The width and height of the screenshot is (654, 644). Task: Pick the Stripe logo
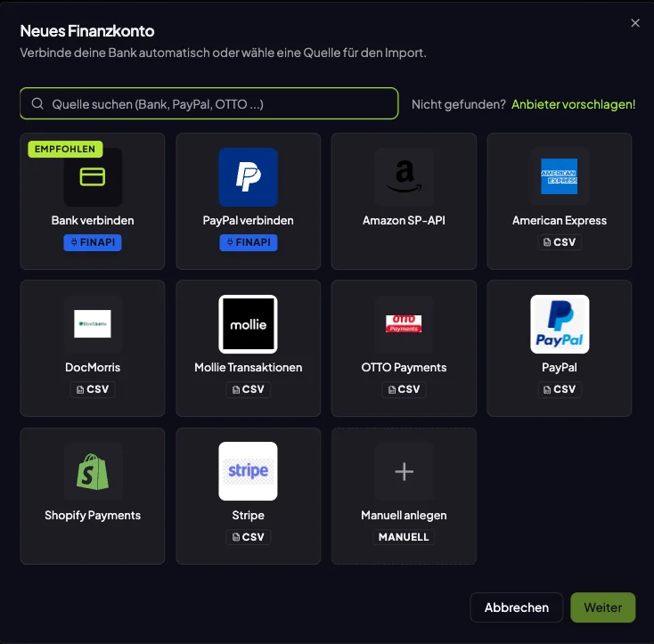(249, 471)
